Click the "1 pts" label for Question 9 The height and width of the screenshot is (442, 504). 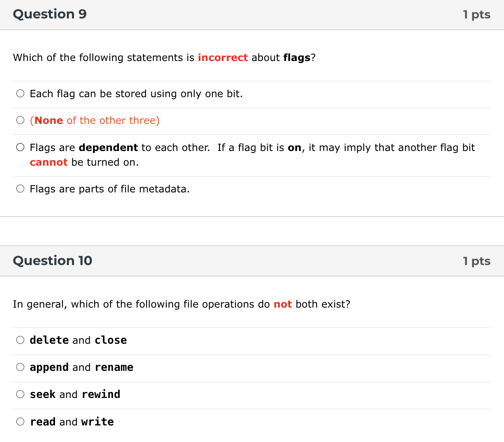(477, 14)
